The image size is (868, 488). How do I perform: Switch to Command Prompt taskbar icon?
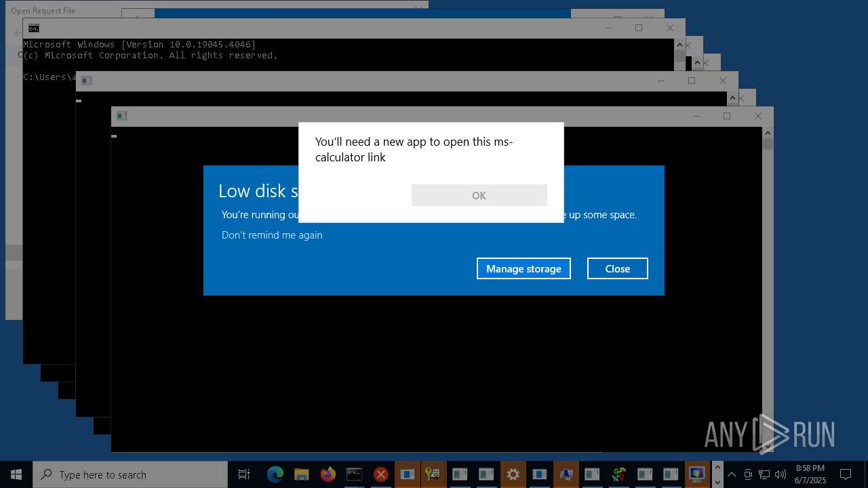click(354, 474)
